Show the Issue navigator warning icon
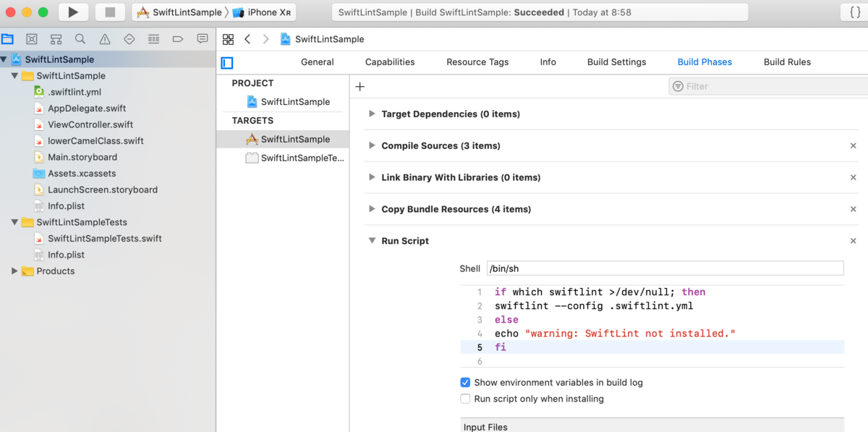 tap(105, 39)
